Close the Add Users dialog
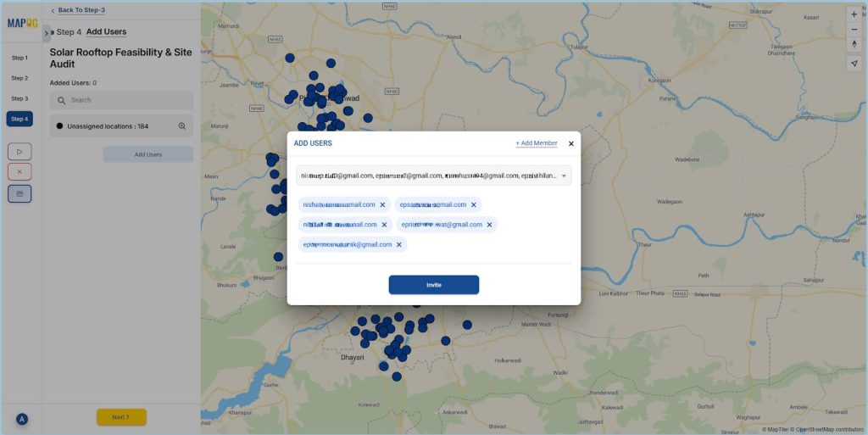The width and height of the screenshot is (868, 435). (x=571, y=143)
